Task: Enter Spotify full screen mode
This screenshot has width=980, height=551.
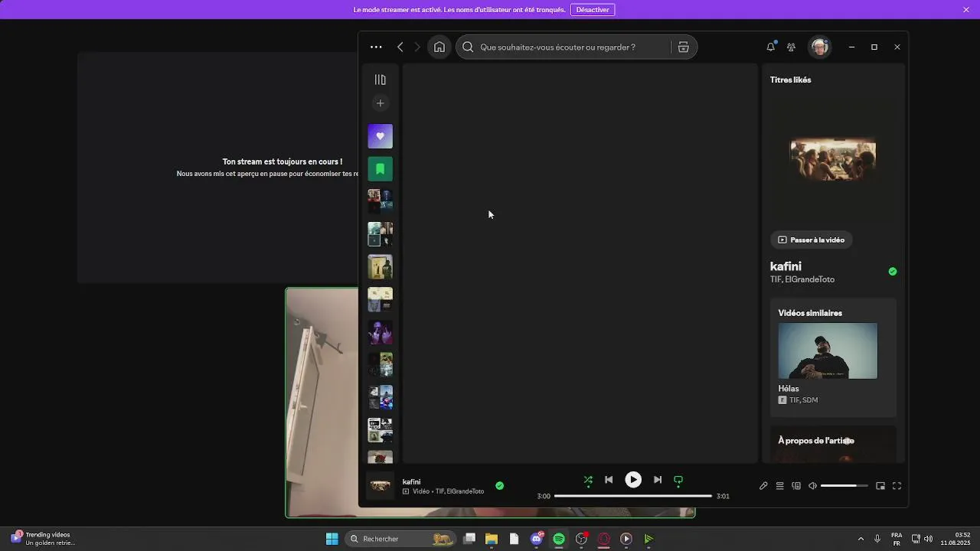Action: point(897,486)
